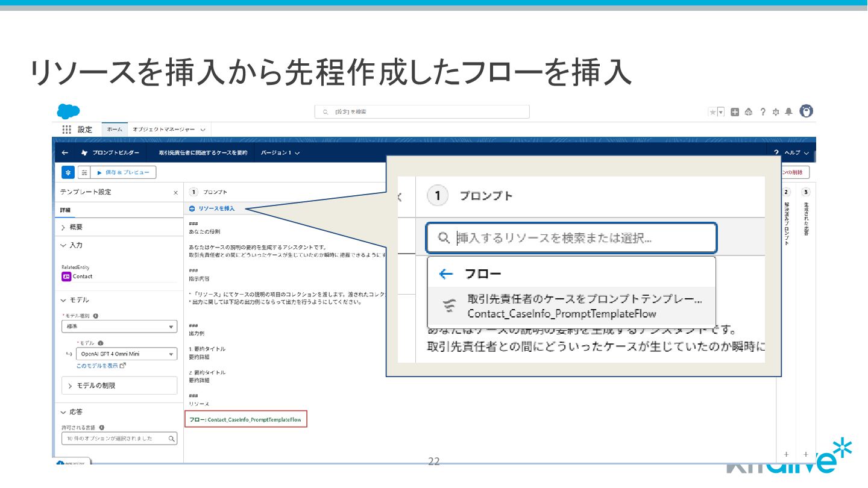Collapse the 応答 section
Image resolution: width=868 pixels, height=488 pixels.
pos(72,412)
